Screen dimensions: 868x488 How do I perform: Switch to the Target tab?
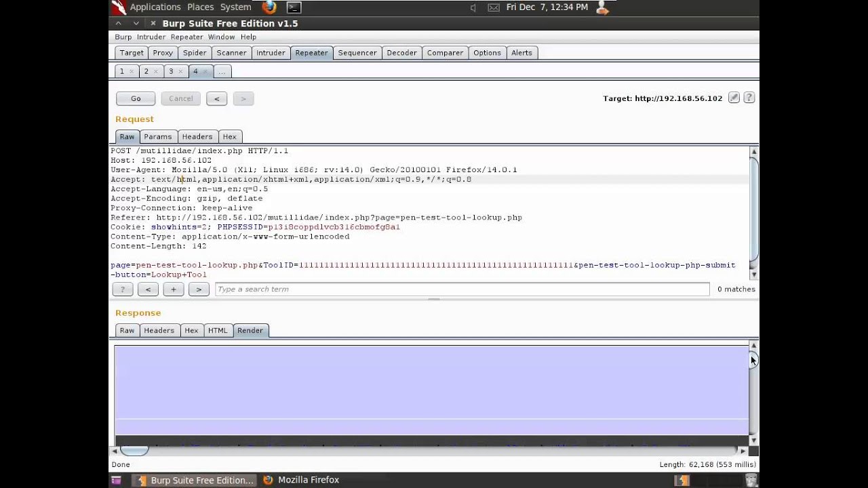point(132,53)
